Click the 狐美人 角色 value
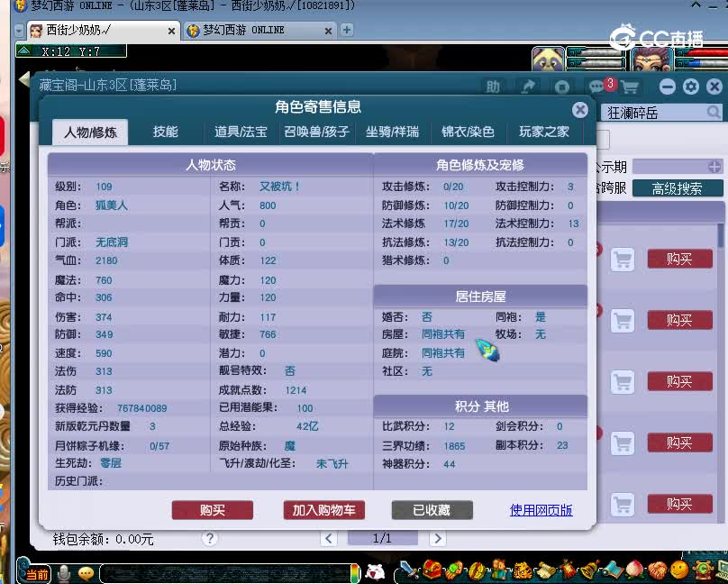 (x=112, y=205)
